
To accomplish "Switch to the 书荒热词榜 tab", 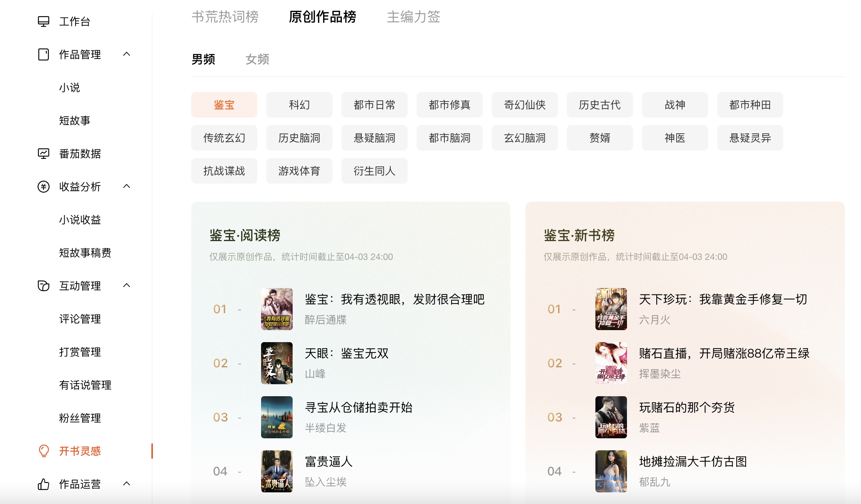I will (225, 17).
